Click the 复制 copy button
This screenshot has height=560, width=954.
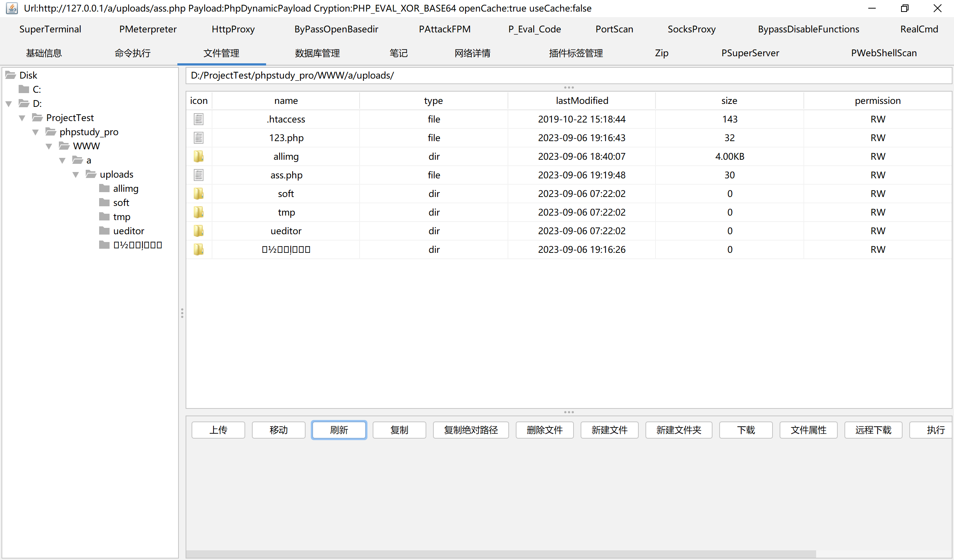pos(399,430)
